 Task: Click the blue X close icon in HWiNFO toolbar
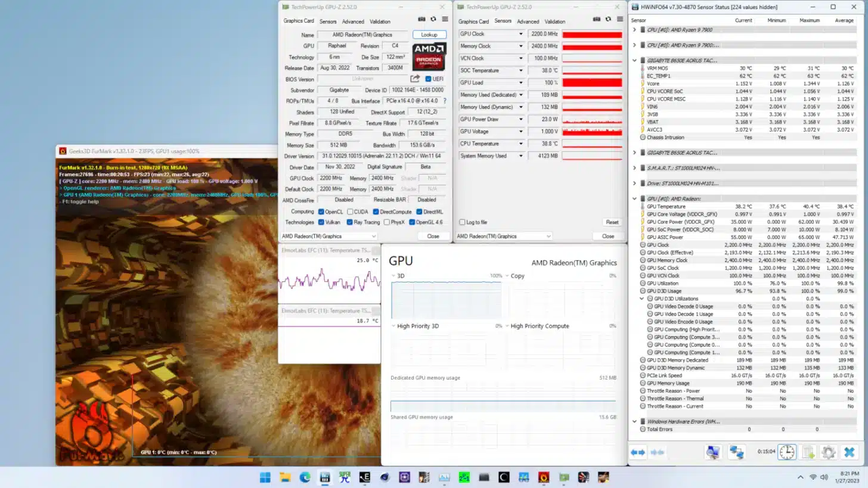point(850,453)
